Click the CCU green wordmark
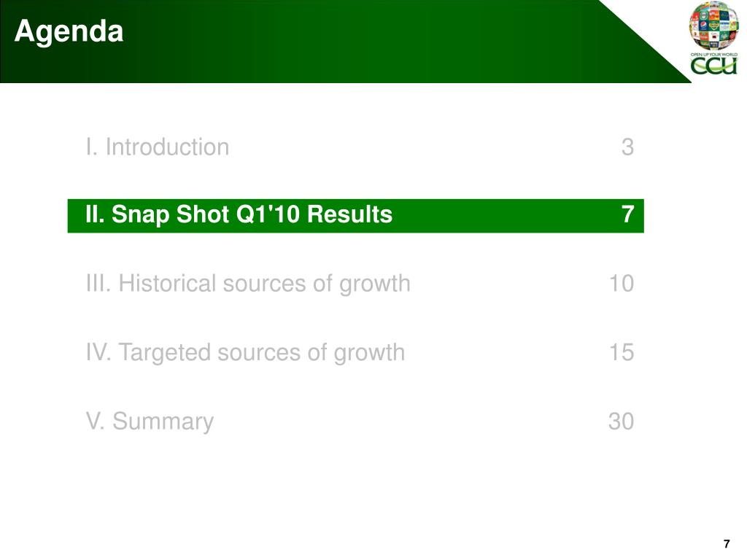Viewport: 747px width, 560px height. tap(713, 66)
